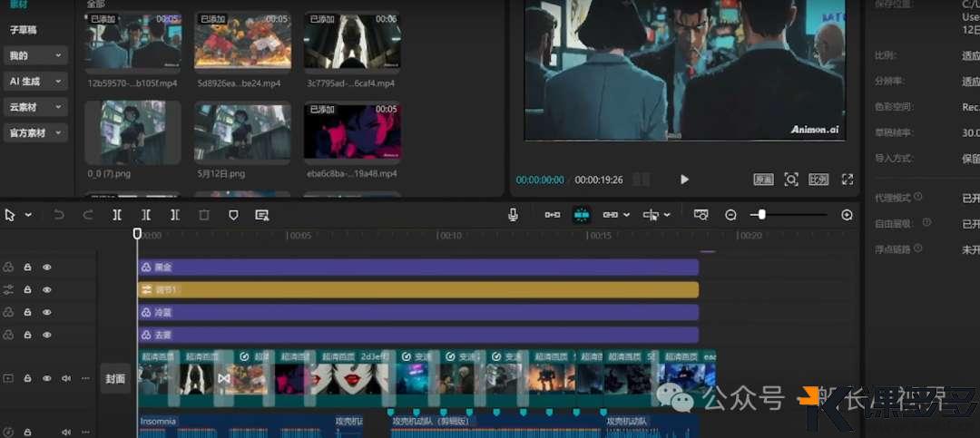Hide the main video track
The image size is (980, 438).
(47, 378)
